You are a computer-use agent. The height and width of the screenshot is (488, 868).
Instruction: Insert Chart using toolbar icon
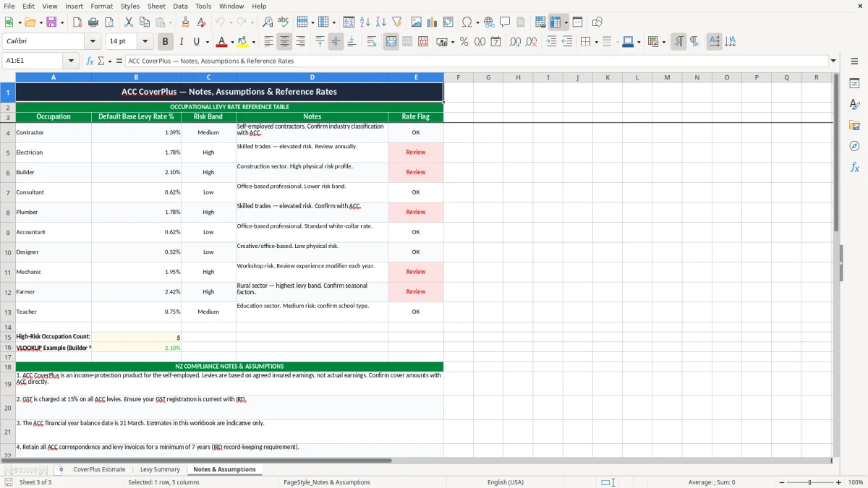tap(433, 22)
